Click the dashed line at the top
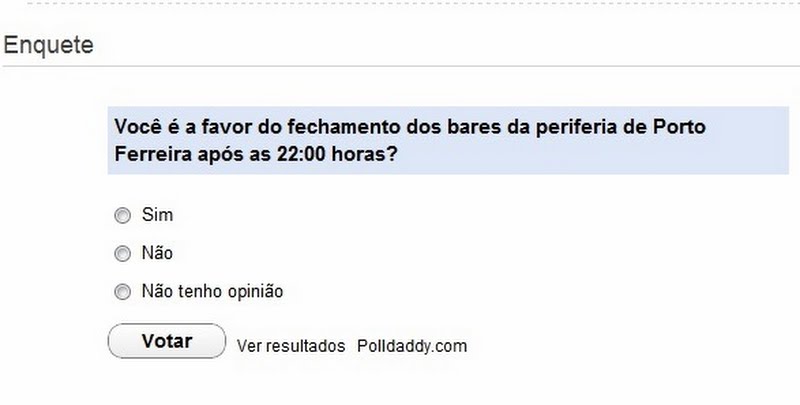 400,3
